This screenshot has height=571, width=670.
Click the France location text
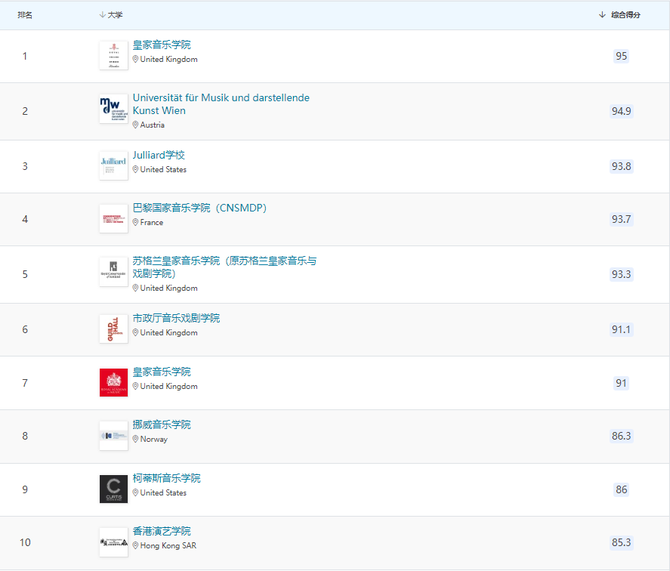152,222
